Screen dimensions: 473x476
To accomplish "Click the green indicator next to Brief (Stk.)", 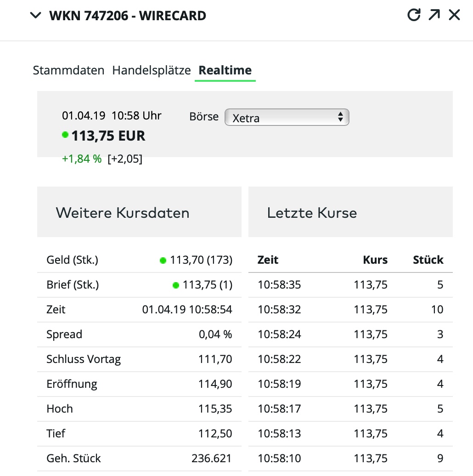I will pos(175,284).
